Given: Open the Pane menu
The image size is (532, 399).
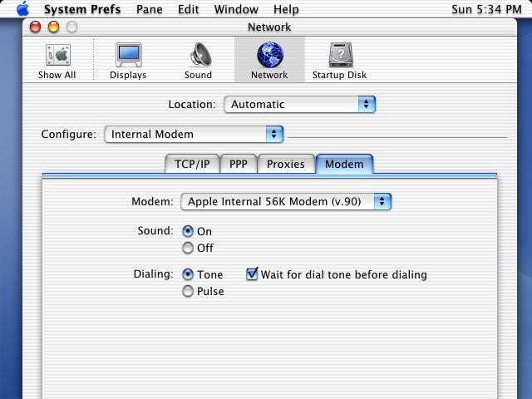Looking at the screenshot, I should coord(150,9).
